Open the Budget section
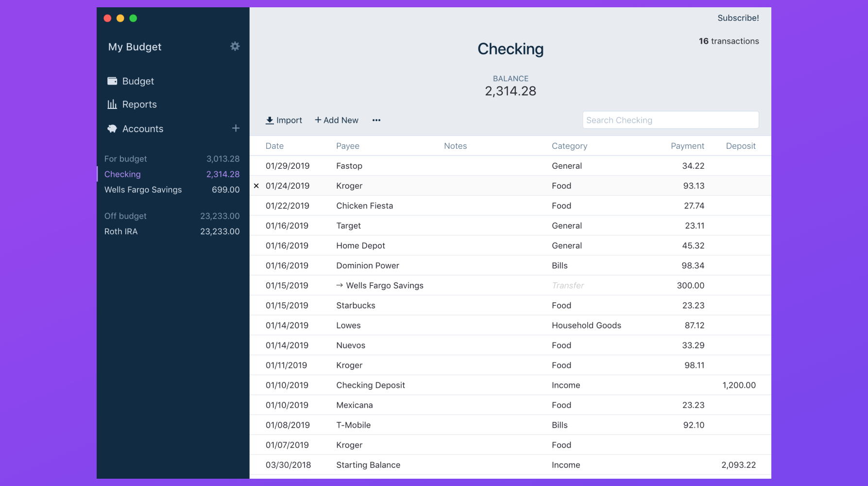 (x=138, y=81)
